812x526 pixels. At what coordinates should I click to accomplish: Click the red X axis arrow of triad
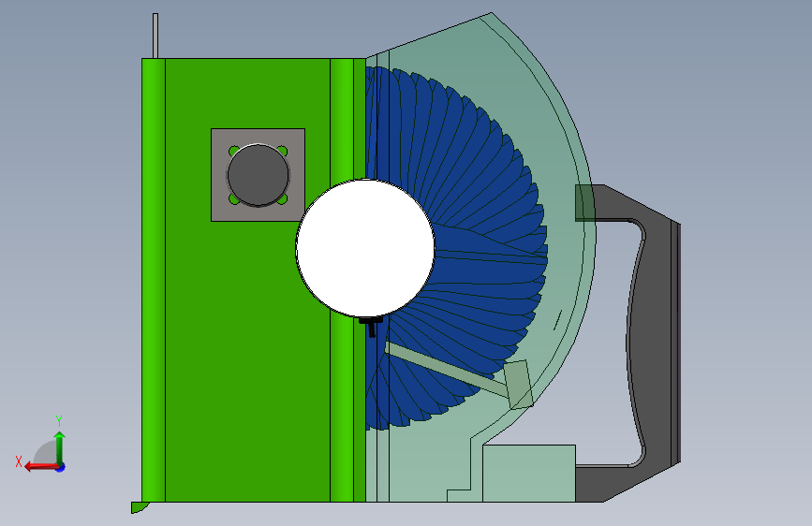40,467
